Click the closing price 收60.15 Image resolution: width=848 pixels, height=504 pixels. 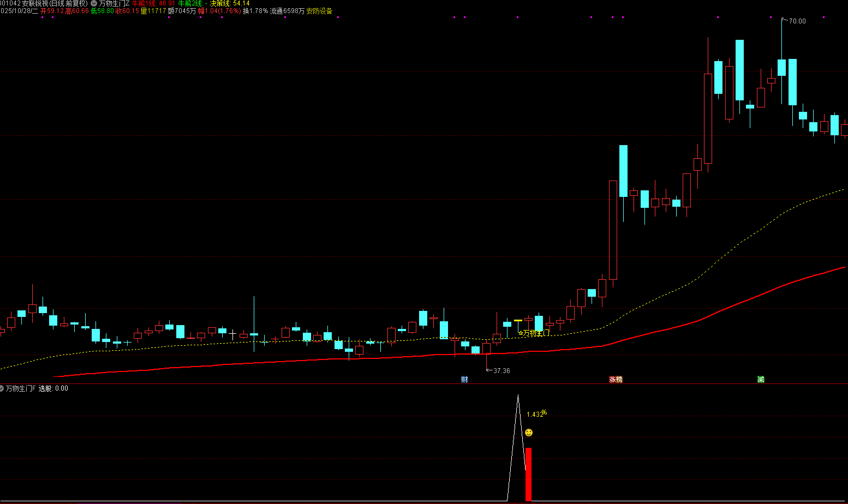coord(127,11)
